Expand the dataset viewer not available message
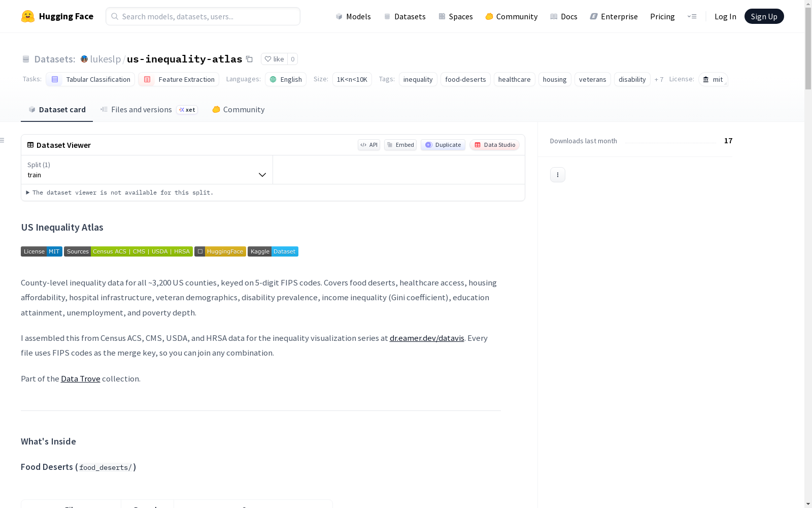Screen dimensions: 812x508 coord(120,193)
